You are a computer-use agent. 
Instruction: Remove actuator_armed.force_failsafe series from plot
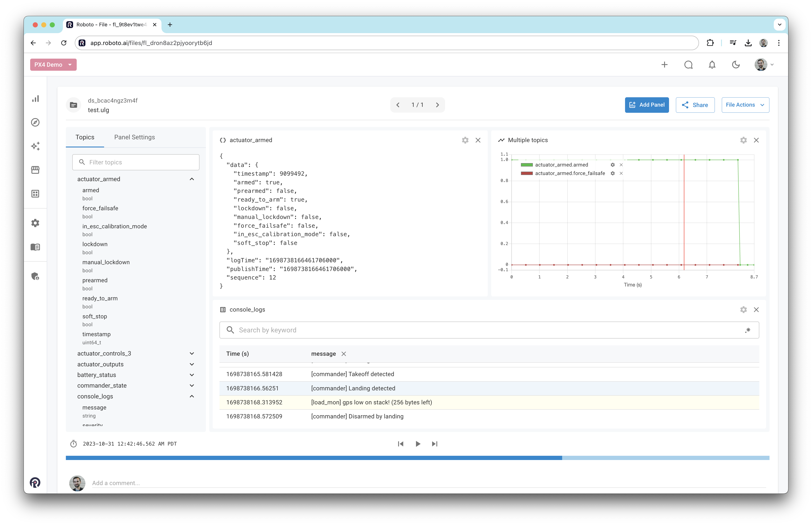point(621,174)
